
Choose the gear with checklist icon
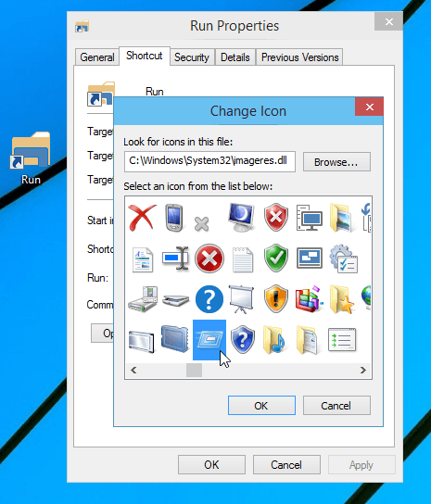pos(343,258)
